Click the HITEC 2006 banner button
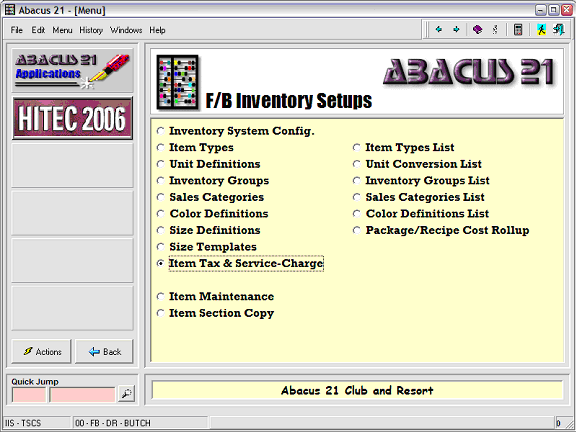Screen dimensions: 576x432 click(72, 118)
